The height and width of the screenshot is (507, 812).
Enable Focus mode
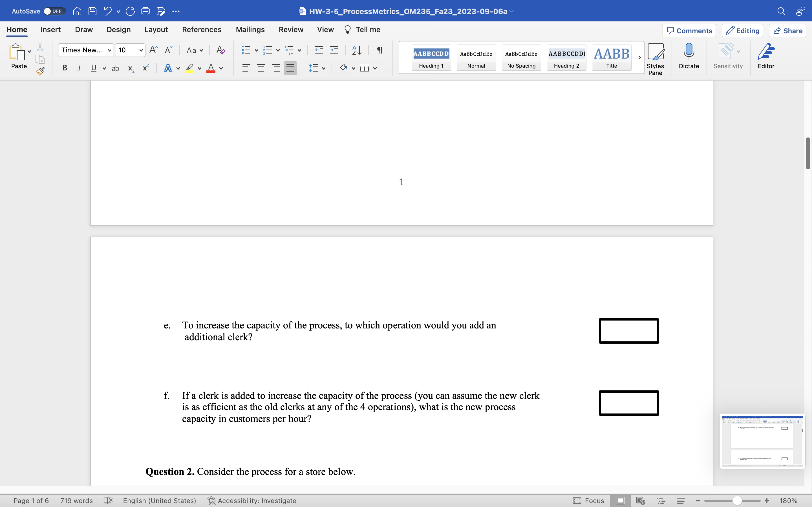tap(589, 500)
